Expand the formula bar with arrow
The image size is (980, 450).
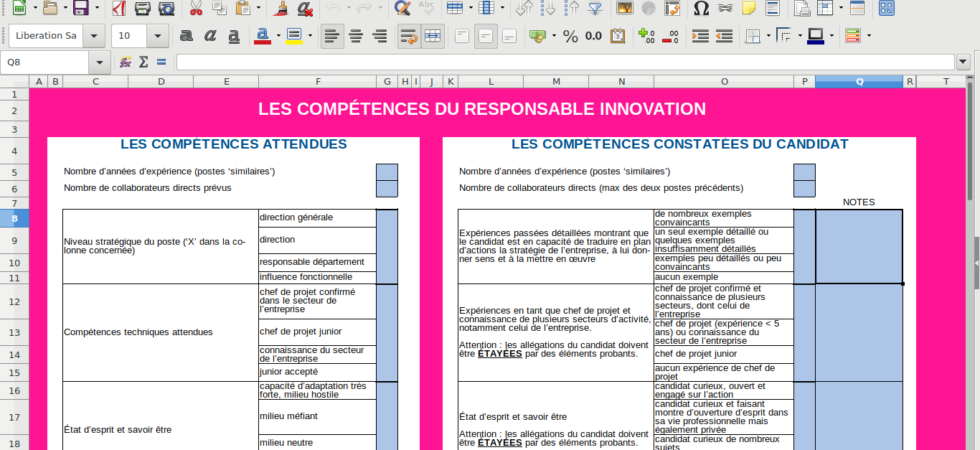click(962, 62)
